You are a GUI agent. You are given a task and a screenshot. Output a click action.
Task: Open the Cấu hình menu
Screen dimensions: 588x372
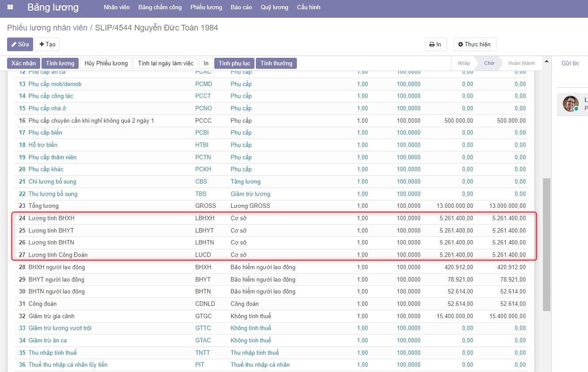click(309, 8)
